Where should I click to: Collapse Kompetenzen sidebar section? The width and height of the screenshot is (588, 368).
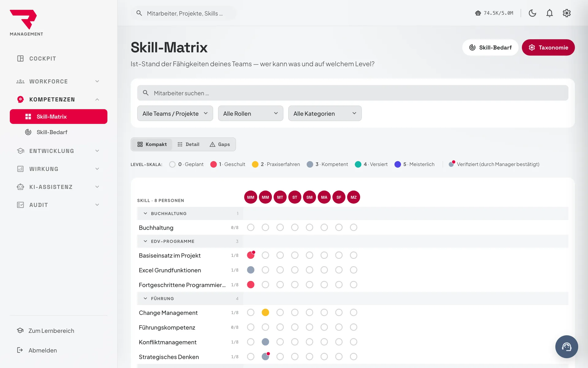point(58,99)
